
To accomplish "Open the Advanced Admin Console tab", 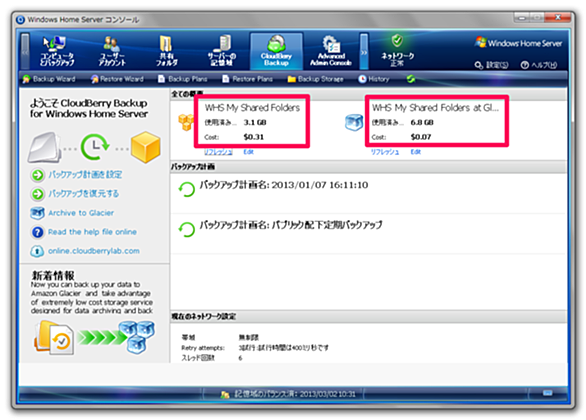I will point(331,51).
